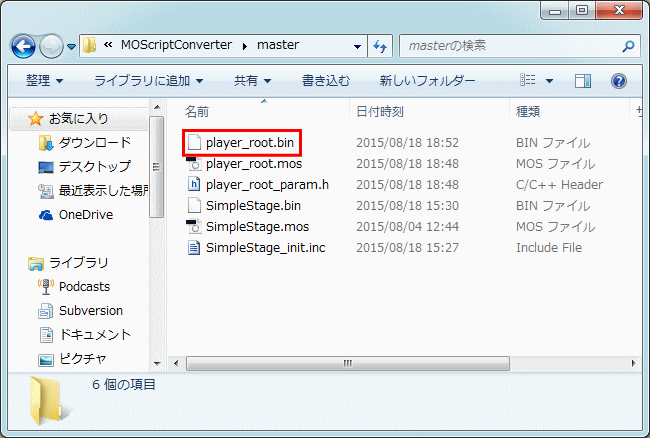Image resolution: width=650 pixels, height=438 pixels.
Task: Open the 整理 menu
Action: click(x=44, y=80)
